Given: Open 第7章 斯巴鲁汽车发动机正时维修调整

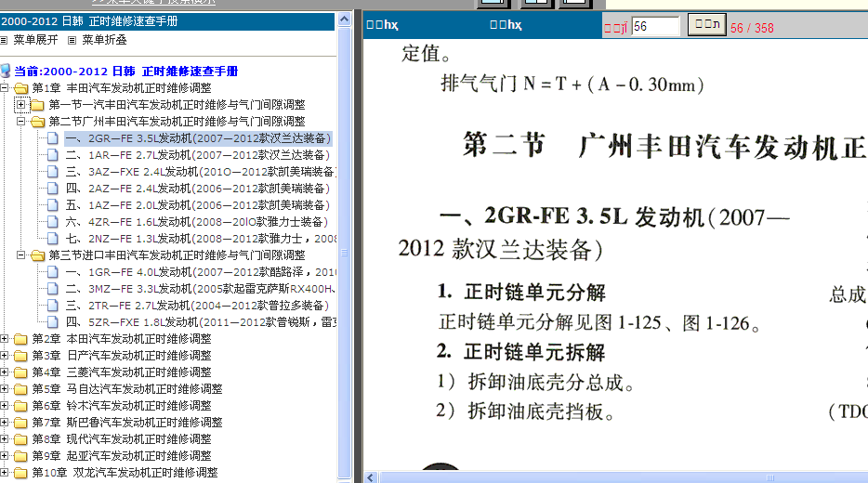Looking at the screenshot, I should click(x=126, y=422).
